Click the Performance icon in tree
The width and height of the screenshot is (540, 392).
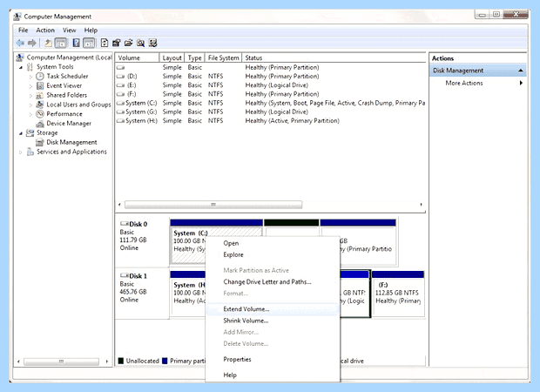(x=40, y=113)
